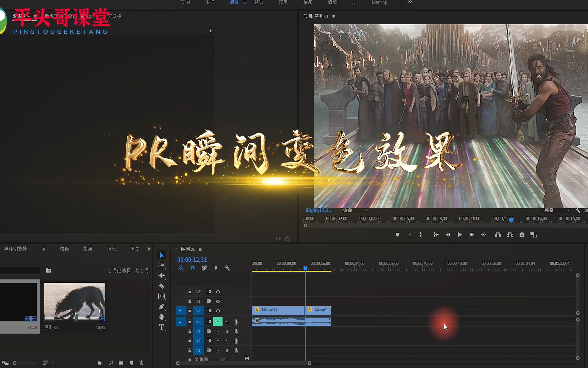This screenshot has width=588, height=368.
Task: Click the Extract button
Action: click(510, 235)
